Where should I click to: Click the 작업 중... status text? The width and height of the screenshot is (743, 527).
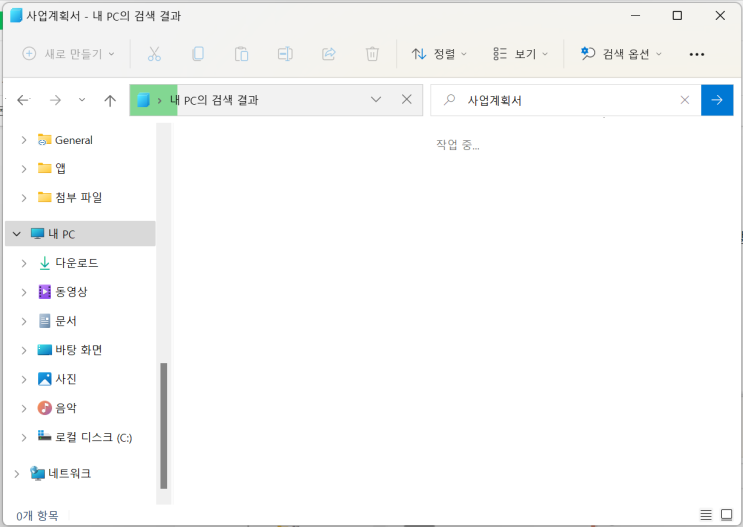click(x=457, y=145)
